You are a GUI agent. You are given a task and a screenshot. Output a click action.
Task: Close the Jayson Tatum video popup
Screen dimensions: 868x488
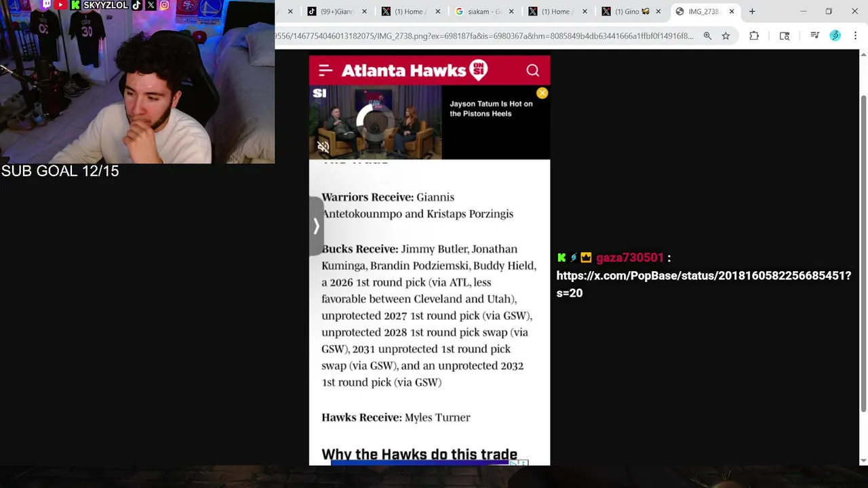click(x=542, y=94)
